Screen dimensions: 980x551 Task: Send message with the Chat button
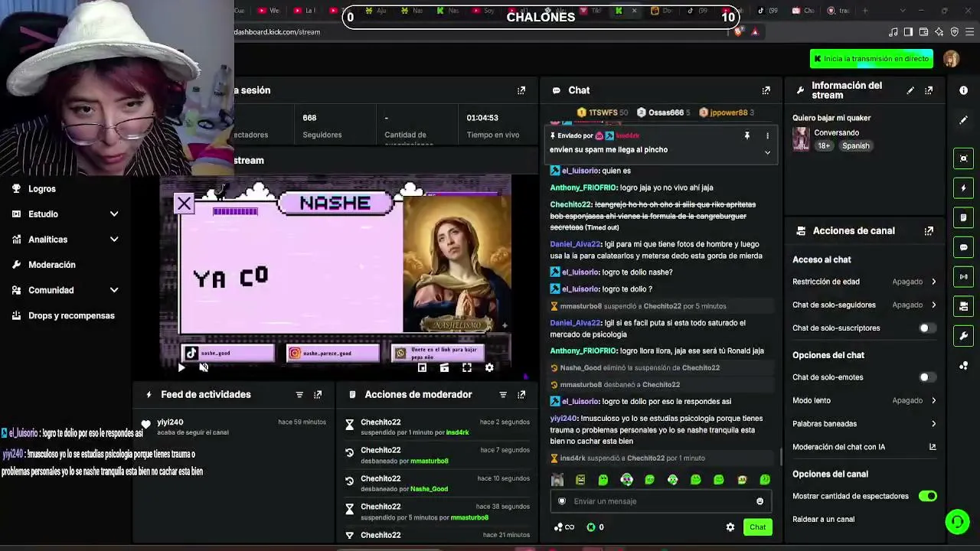click(757, 527)
